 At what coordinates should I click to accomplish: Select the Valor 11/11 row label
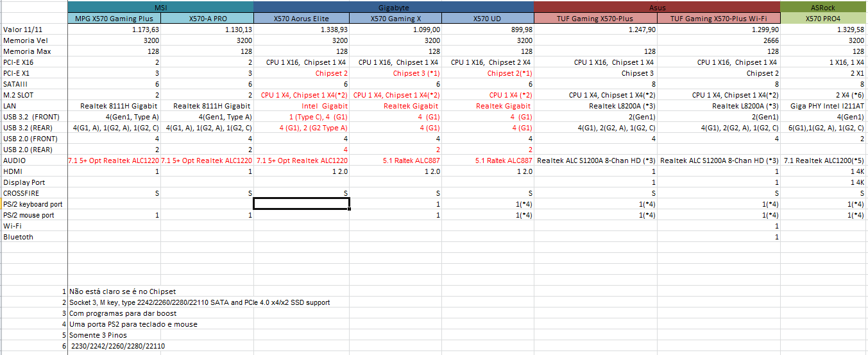coord(34,30)
